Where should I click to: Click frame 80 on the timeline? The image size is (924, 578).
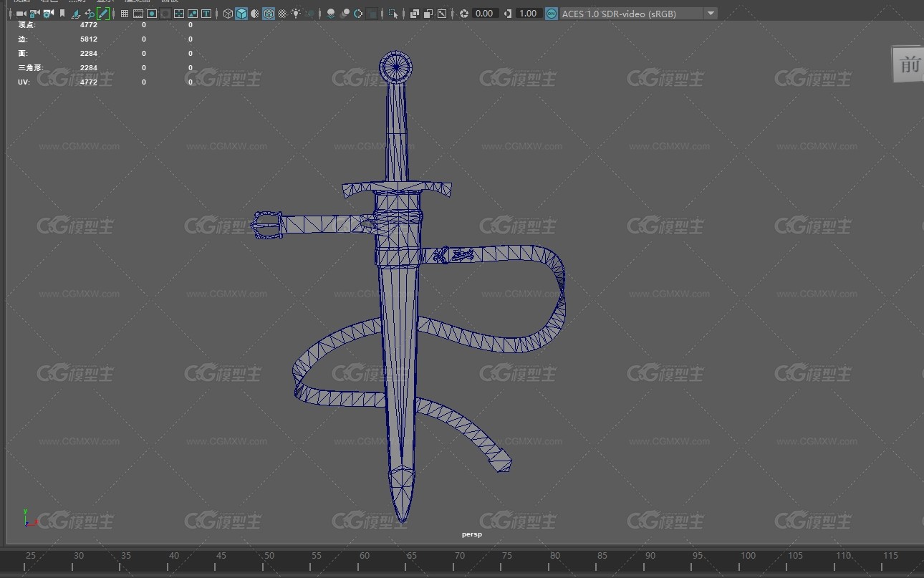pos(555,555)
